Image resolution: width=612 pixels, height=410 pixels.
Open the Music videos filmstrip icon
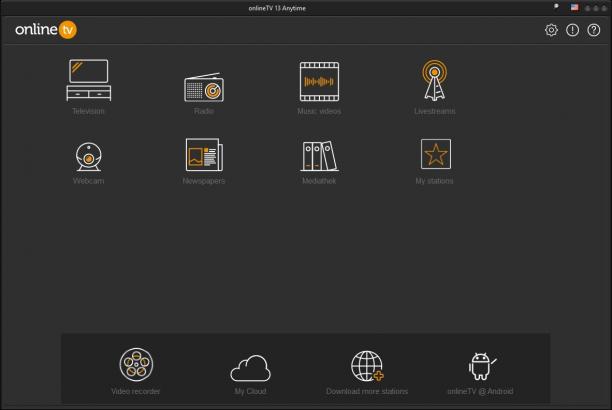[319, 81]
